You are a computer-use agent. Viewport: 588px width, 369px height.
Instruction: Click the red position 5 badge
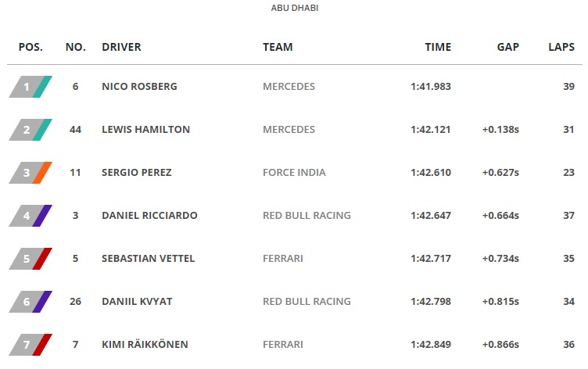pos(30,258)
